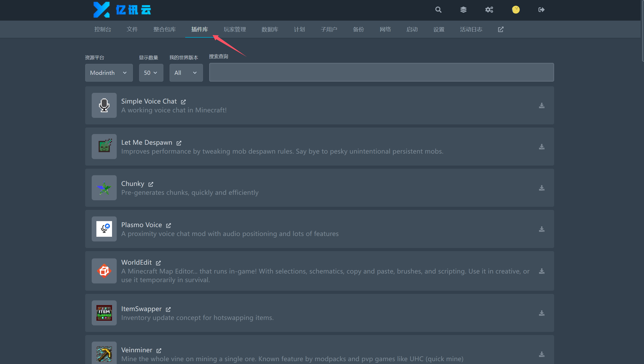The height and width of the screenshot is (364, 644).
Task: Download Chunky plugin
Action: coord(542,188)
